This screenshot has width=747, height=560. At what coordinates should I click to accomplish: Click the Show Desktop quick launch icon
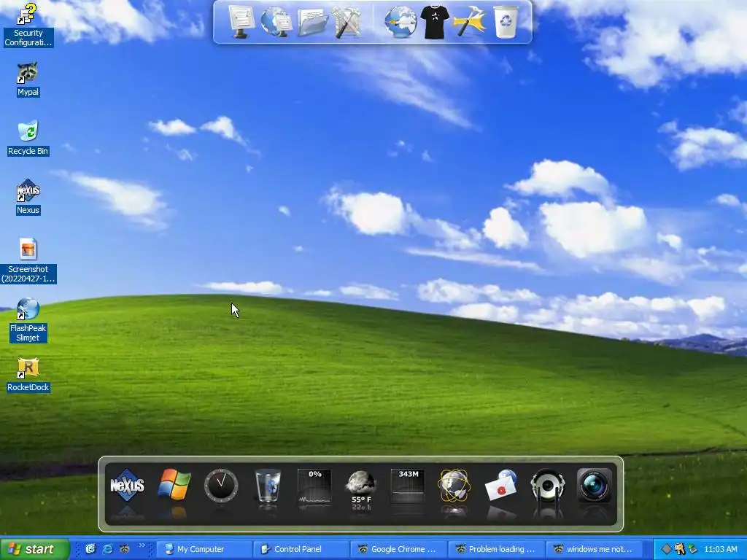[90, 549]
